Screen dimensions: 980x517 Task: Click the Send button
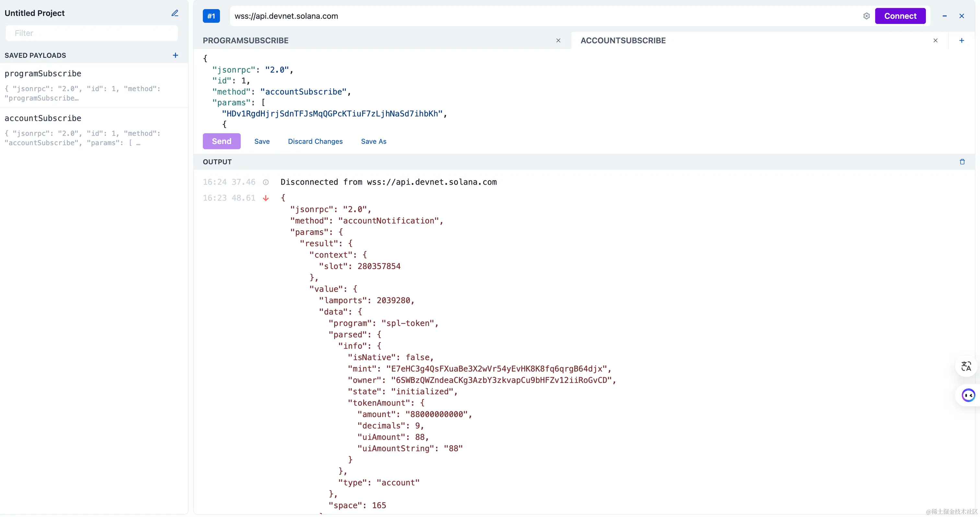tap(221, 142)
